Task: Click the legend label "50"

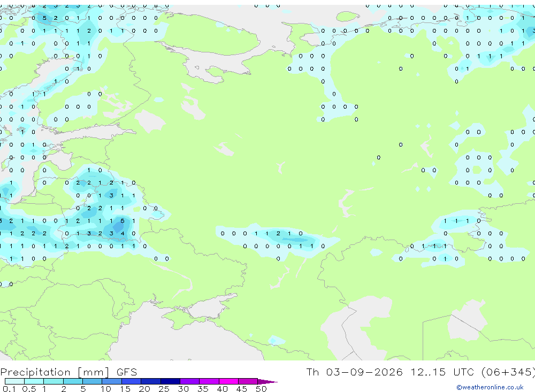Action: click(x=262, y=389)
